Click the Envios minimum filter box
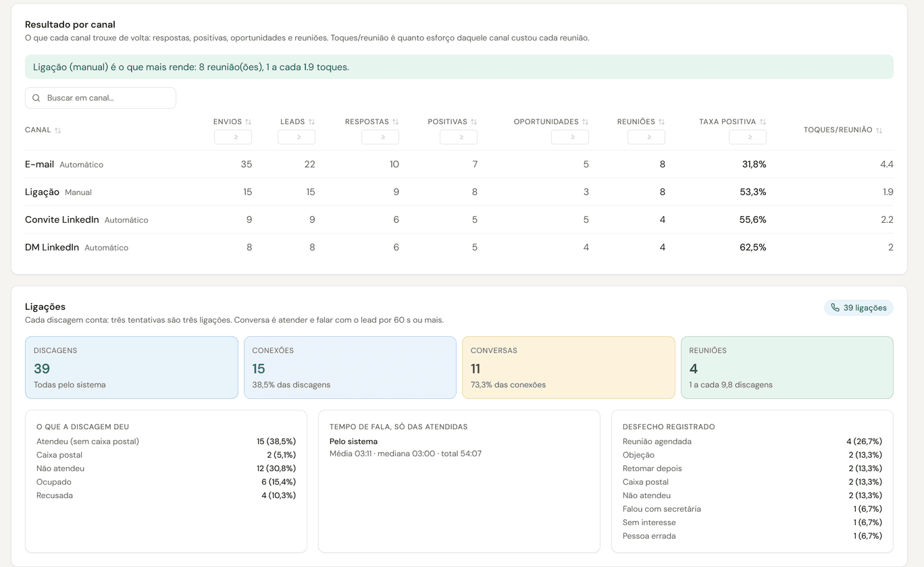This screenshot has height=567, width=924. pyautogui.click(x=233, y=137)
